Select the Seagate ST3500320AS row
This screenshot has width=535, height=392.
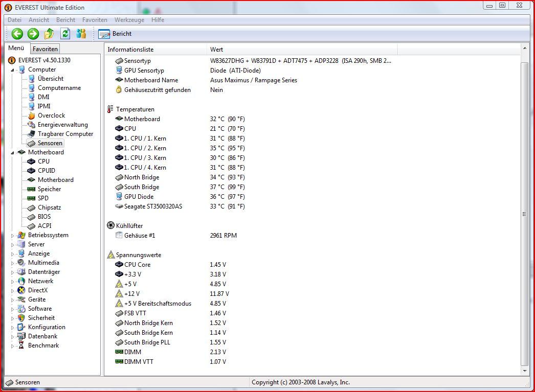180,206
